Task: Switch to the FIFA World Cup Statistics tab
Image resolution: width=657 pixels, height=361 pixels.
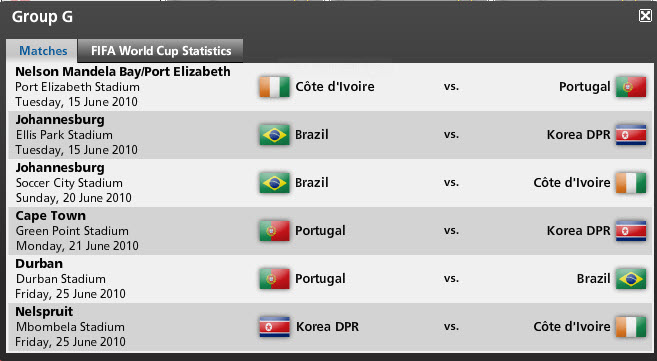Action: pos(160,51)
